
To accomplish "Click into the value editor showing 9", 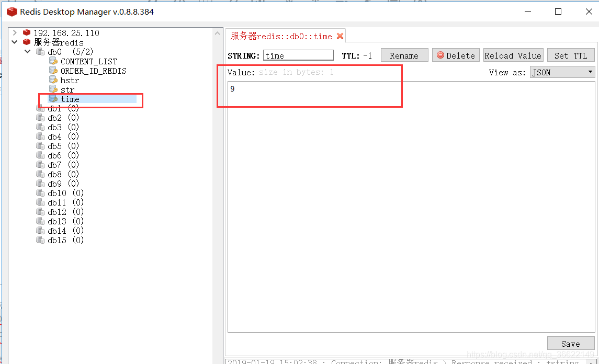I will (x=411, y=207).
